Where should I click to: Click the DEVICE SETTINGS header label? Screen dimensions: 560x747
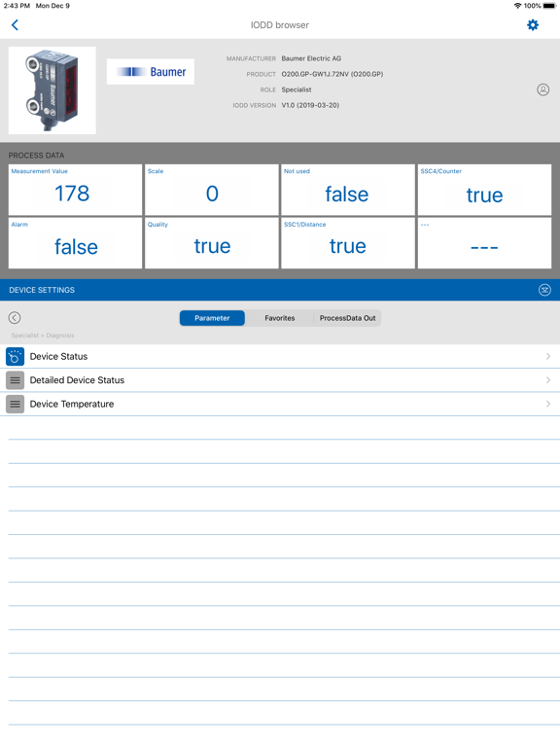(42, 290)
